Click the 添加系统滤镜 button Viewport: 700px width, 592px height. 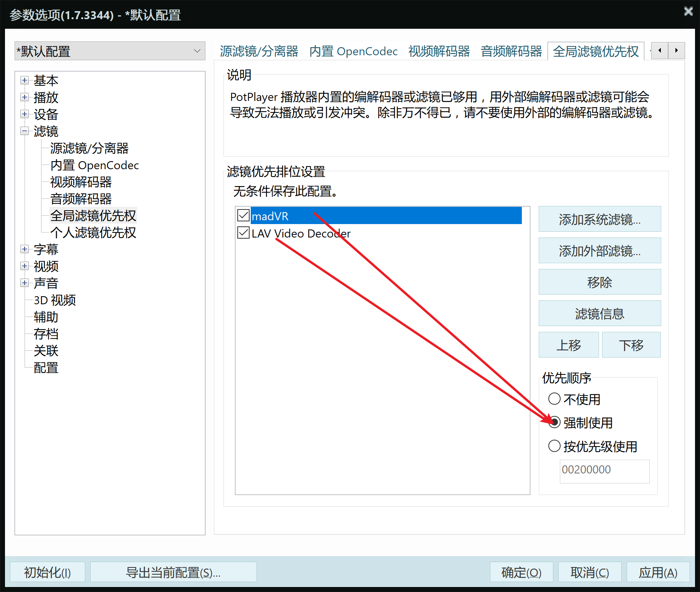pos(599,219)
